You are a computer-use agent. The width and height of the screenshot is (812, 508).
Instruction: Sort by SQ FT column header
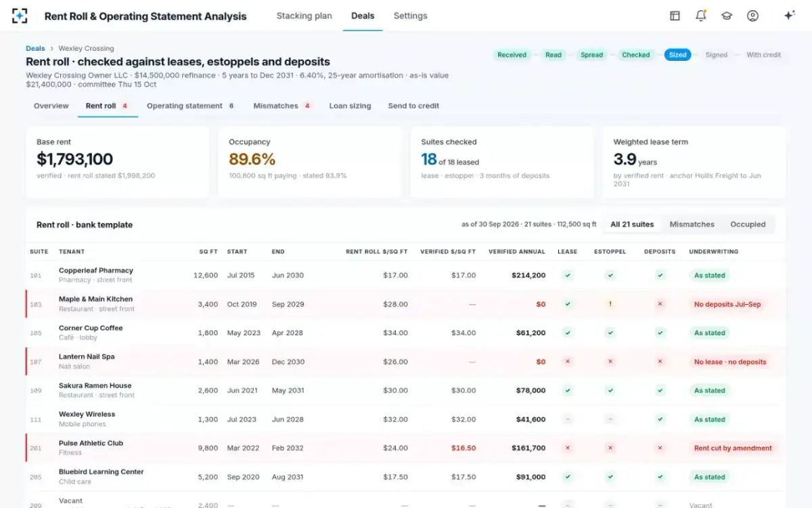click(x=208, y=252)
